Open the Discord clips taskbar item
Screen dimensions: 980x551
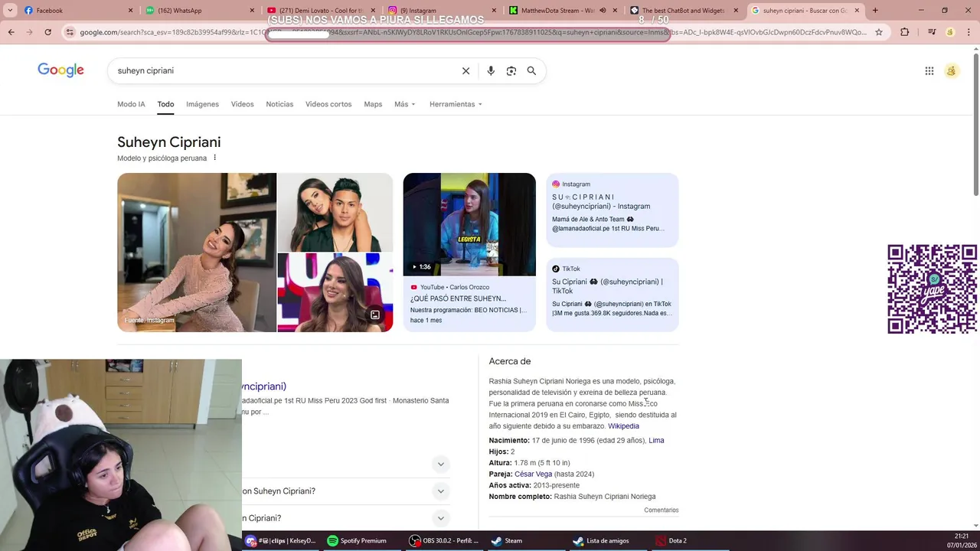280,540
